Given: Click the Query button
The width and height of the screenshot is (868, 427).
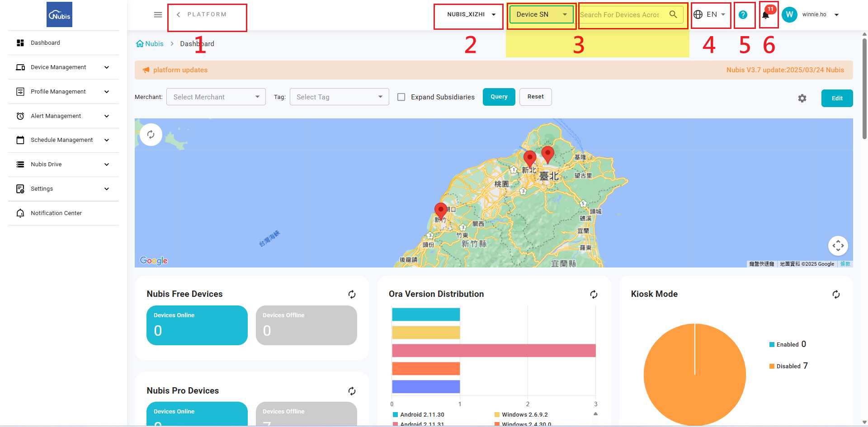Looking at the screenshot, I should 499,97.
